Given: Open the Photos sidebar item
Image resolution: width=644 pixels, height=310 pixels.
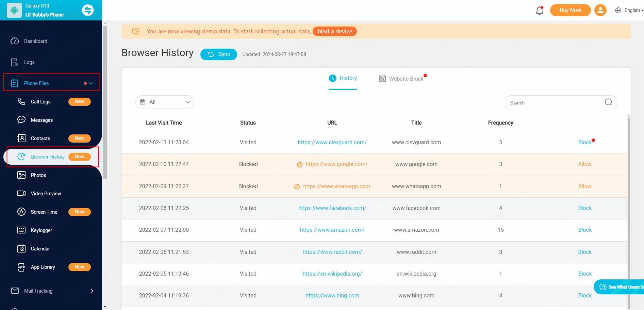Looking at the screenshot, I should tap(38, 175).
